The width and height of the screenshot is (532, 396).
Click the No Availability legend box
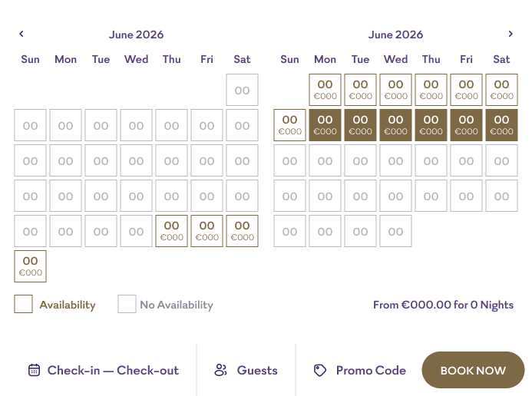pyautogui.click(x=127, y=304)
